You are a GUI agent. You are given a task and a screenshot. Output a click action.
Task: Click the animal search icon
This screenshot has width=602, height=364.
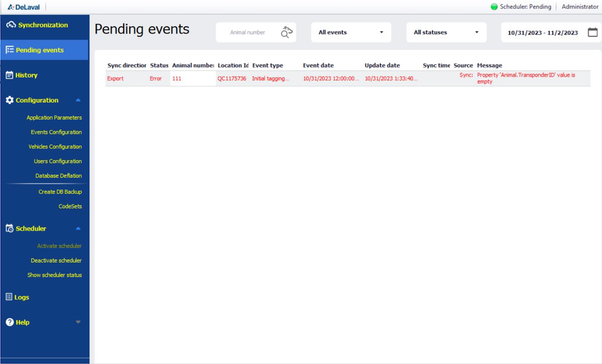pos(287,32)
